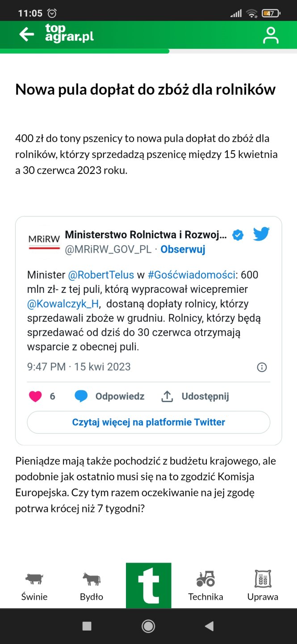
Task: Tap the #Gośćwiadomości hashtag
Action: pos(191,275)
